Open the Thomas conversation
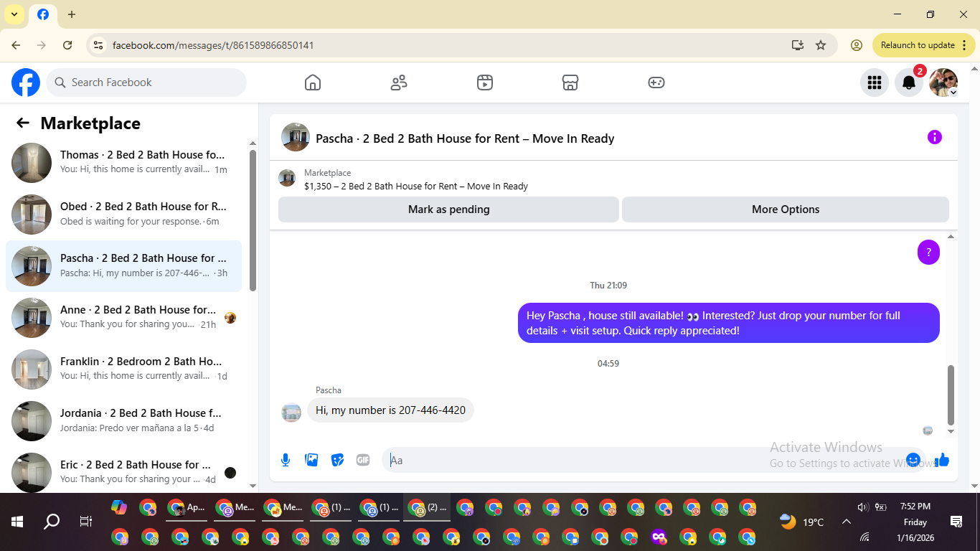 point(123,163)
